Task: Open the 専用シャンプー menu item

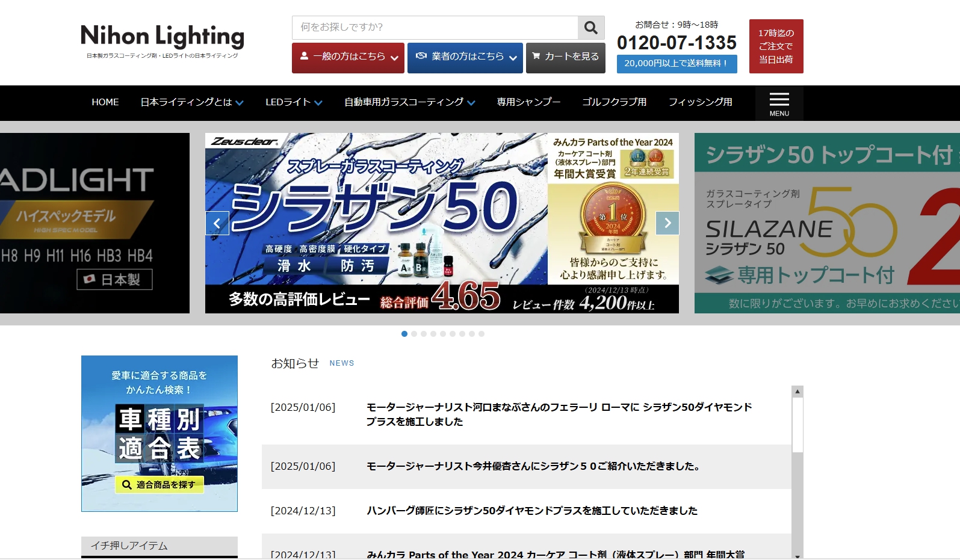Action: click(x=528, y=102)
